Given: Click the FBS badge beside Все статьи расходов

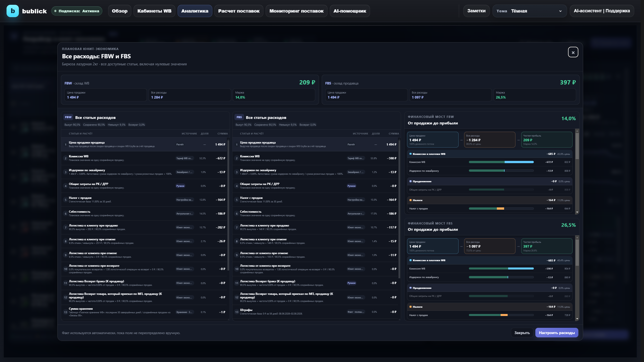Looking at the screenshot, I should [239, 117].
